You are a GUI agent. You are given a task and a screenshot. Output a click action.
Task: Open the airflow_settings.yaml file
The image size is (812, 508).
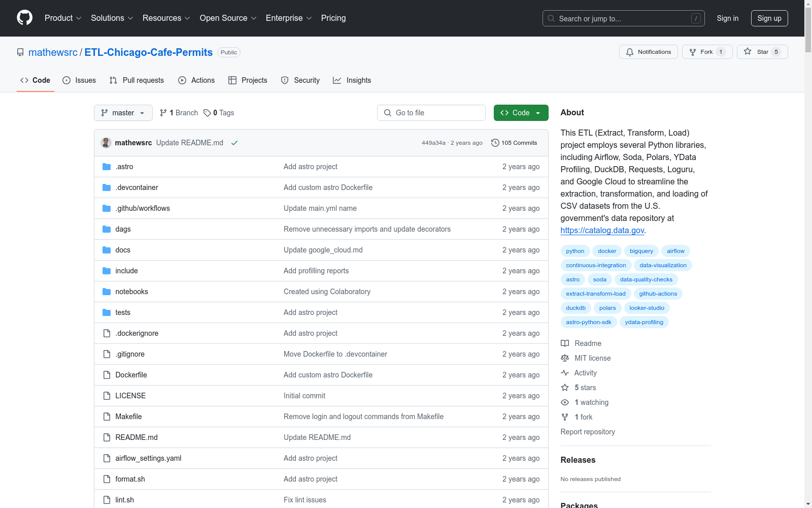pyautogui.click(x=148, y=458)
